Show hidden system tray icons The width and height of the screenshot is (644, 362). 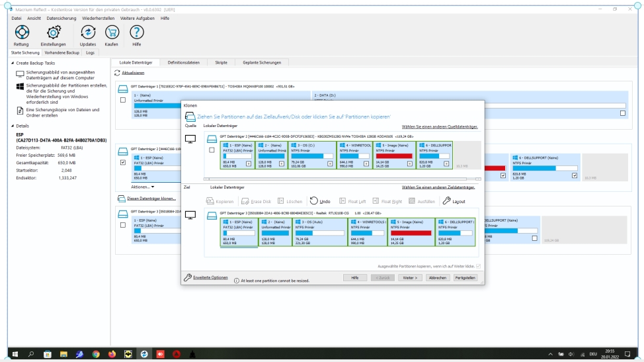pos(550,354)
